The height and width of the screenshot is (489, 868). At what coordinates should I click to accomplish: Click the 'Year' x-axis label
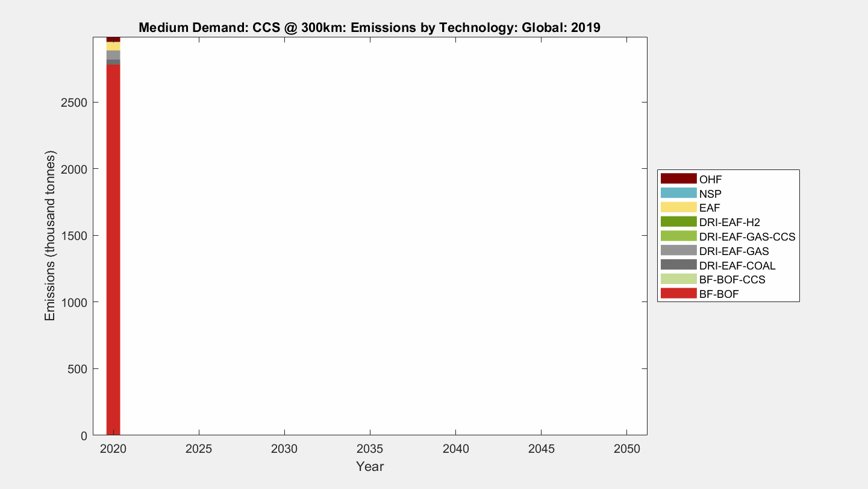pyautogui.click(x=369, y=467)
